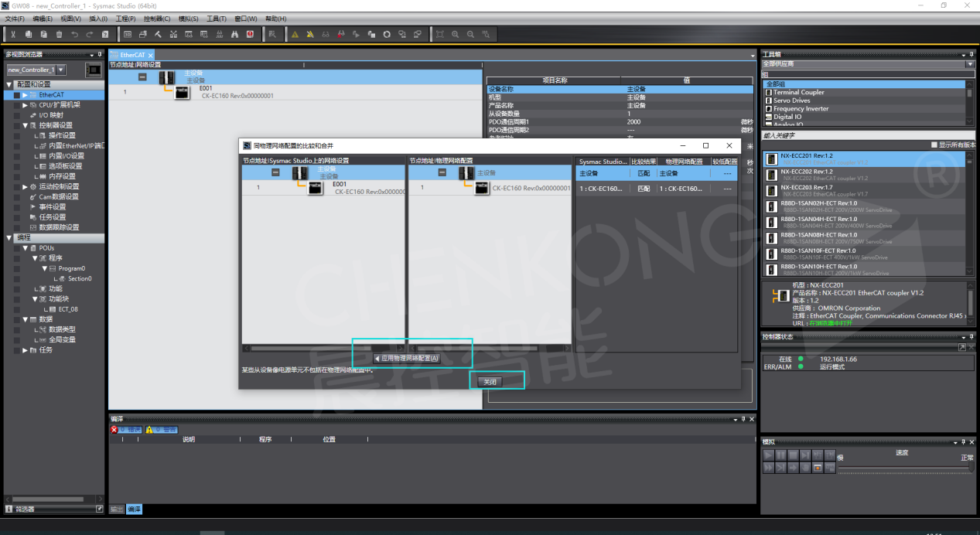Click the 应用物理网络配置(A) button

[x=408, y=358]
